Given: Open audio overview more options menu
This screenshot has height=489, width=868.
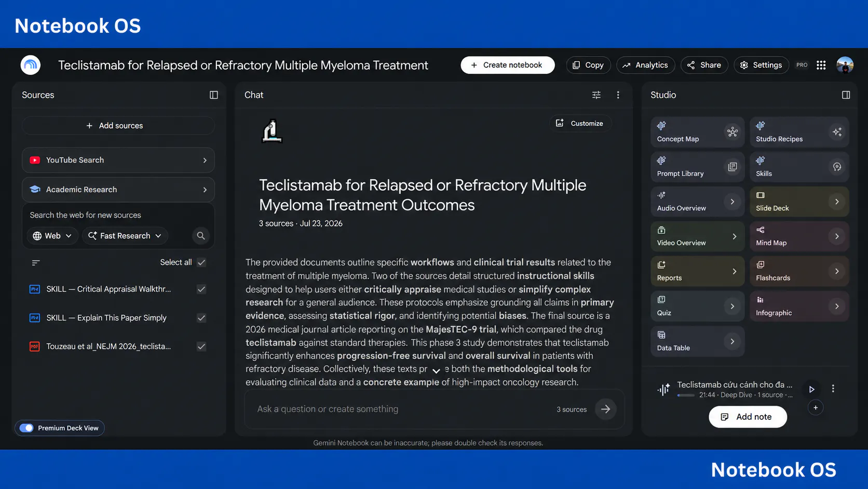Looking at the screenshot, I should 833,389.
